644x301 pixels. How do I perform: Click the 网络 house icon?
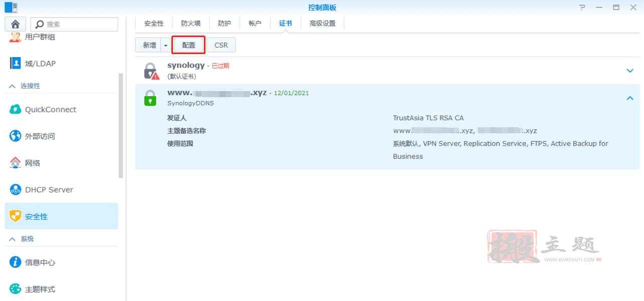click(x=16, y=163)
